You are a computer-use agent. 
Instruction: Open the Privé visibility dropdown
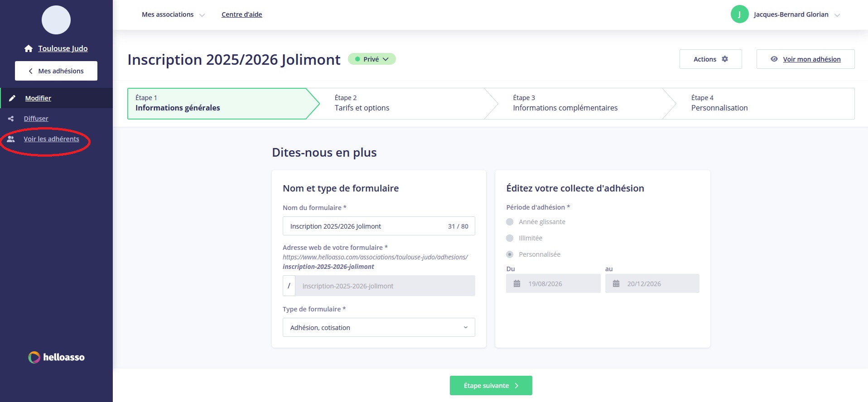coord(372,59)
